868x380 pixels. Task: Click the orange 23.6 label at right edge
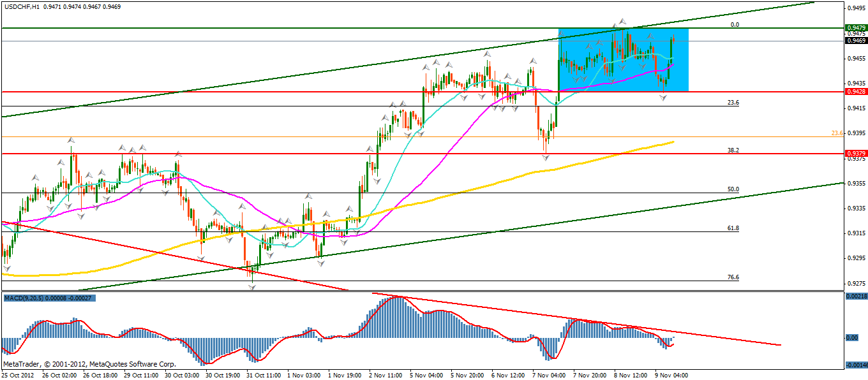point(837,133)
